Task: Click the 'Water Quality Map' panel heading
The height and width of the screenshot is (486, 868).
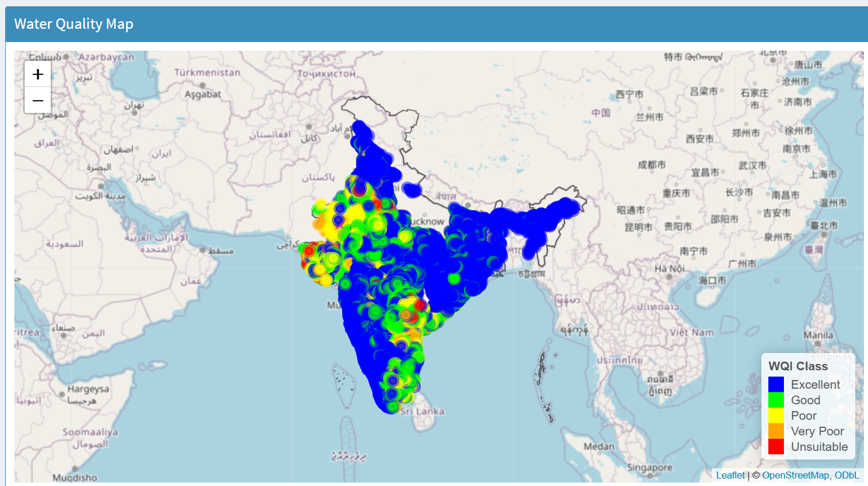Action: click(x=74, y=24)
